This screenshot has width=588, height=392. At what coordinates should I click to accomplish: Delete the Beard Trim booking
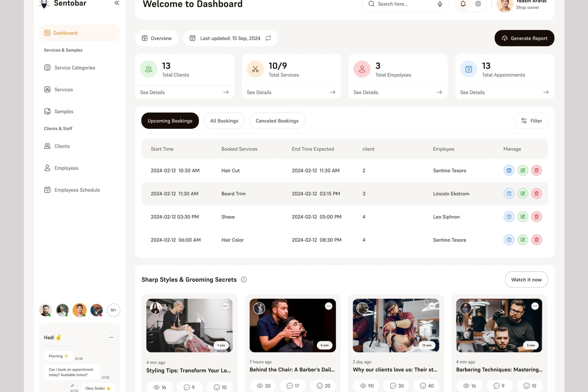pos(536,193)
